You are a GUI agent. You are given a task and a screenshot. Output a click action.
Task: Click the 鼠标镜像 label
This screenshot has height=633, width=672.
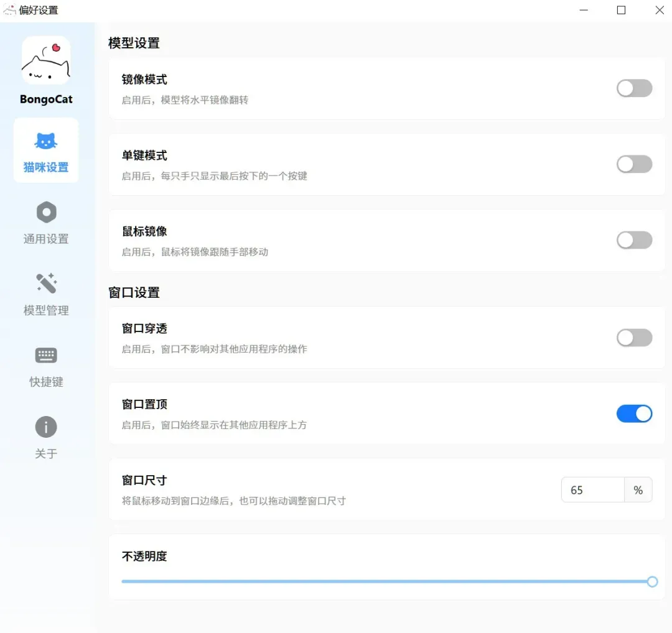click(x=144, y=231)
